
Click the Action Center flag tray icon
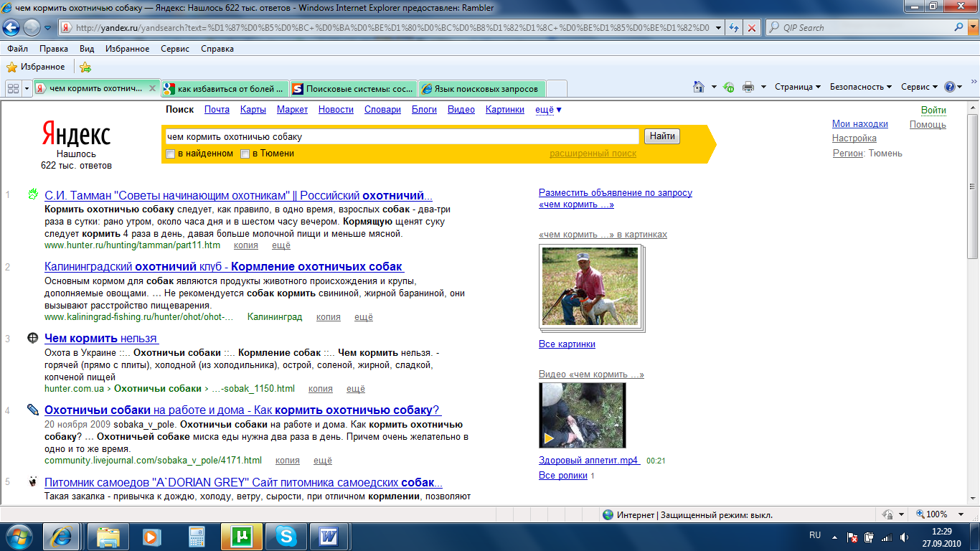coord(853,537)
